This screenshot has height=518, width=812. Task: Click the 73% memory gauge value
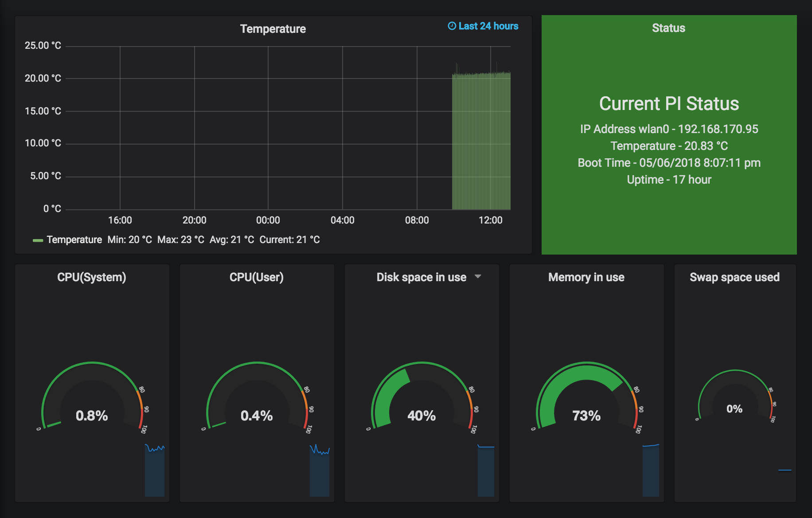pyautogui.click(x=586, y=416)
